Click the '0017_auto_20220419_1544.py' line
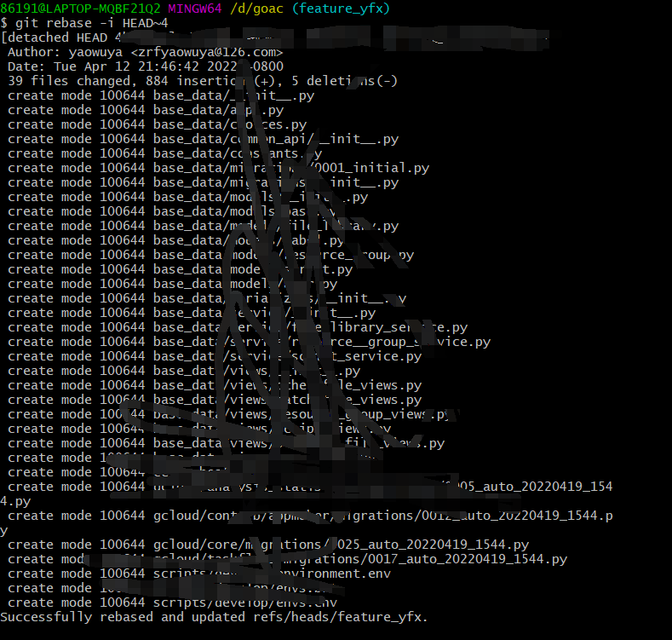The width and height of the screenshot is (672, 640). tap(288, 559)
